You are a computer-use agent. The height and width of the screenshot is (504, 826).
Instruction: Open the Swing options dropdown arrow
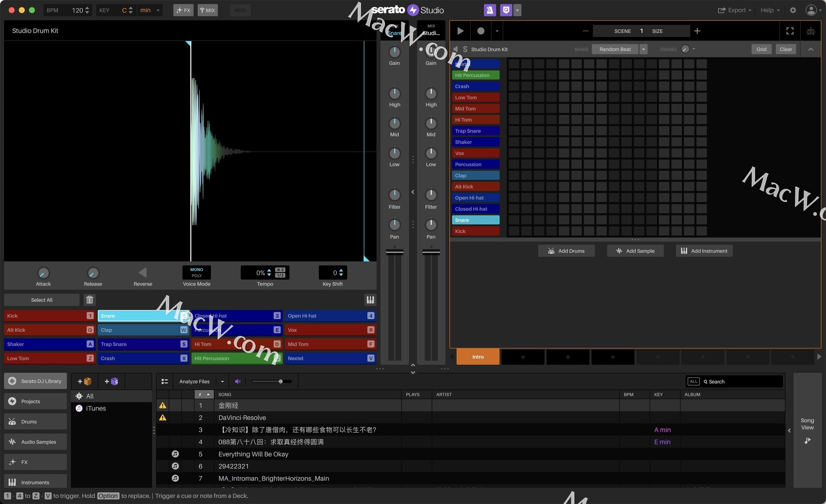[694, 49]
